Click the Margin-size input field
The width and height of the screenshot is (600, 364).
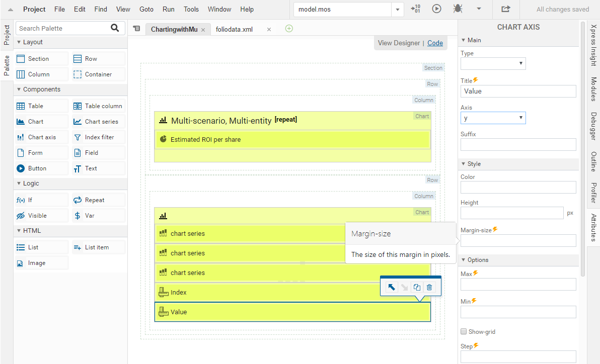point(518,240)
